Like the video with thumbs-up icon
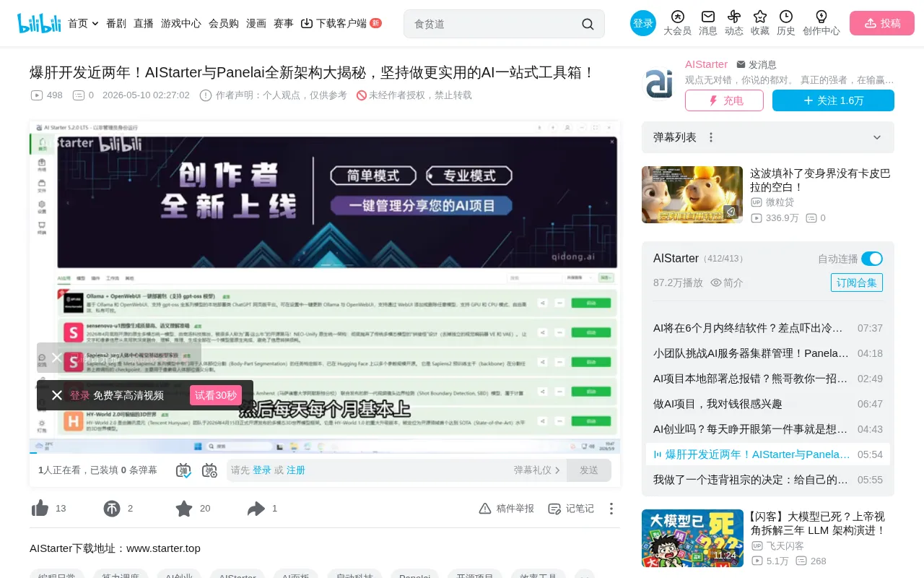This screenshot has width=924, height=578. pos(40,509)
